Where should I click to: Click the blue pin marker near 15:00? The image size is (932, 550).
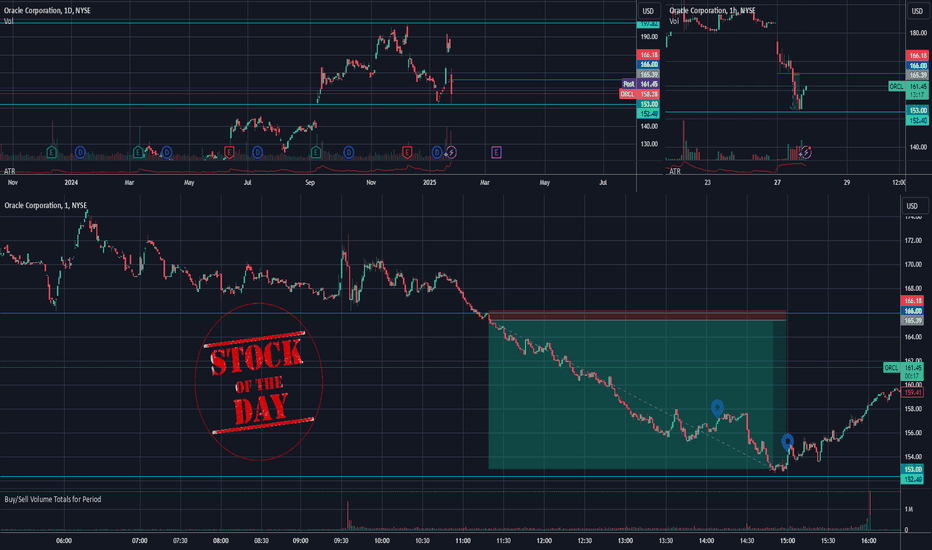click(788, 441)
